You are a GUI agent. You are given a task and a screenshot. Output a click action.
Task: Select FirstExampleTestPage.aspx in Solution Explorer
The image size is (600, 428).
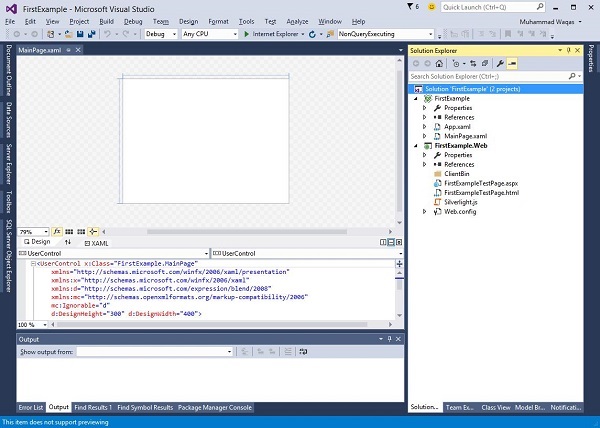(481, 183)
